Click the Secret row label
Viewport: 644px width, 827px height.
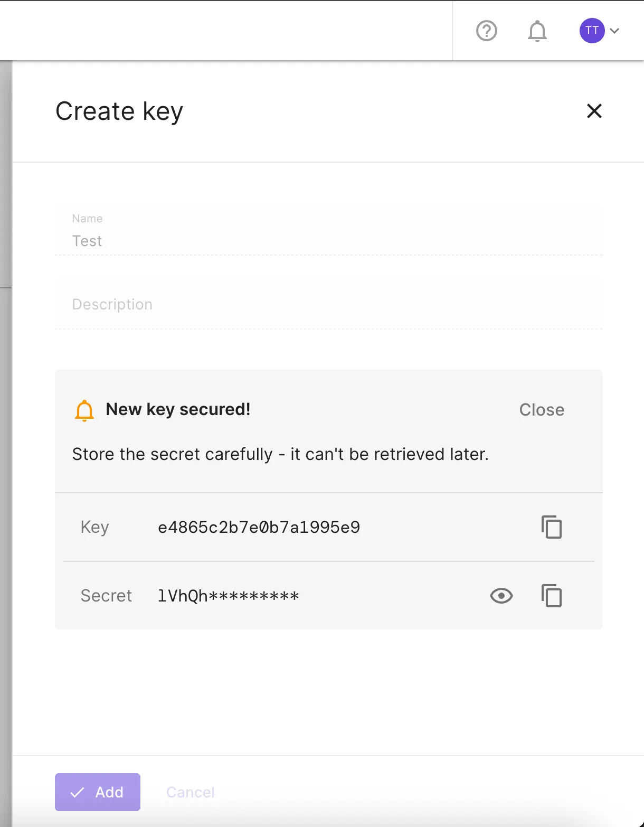[106, 596]
